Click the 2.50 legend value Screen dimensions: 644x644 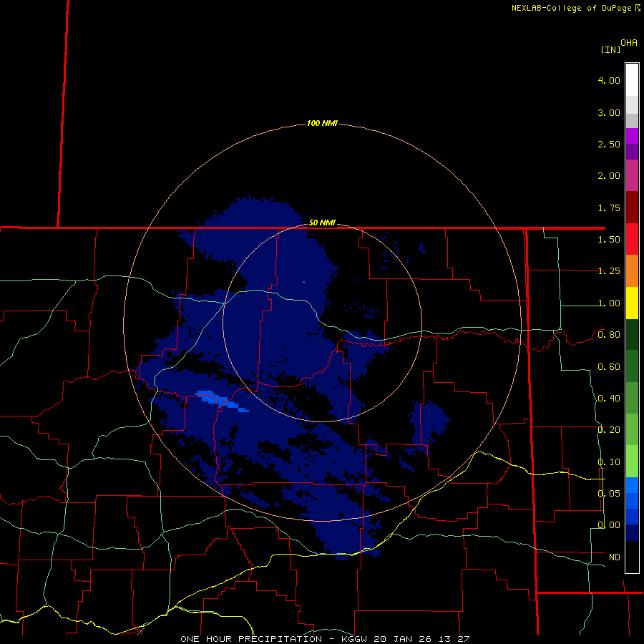tap(609, 144)
